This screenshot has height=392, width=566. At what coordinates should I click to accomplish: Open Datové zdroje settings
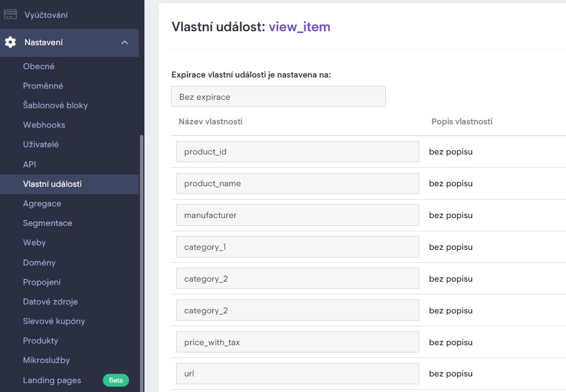pos(50,302)
